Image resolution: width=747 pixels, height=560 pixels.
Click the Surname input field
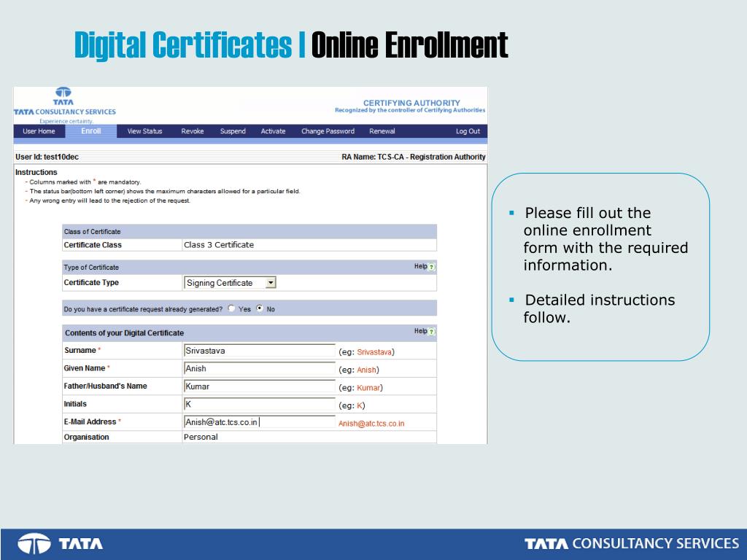tap(260, 351)
